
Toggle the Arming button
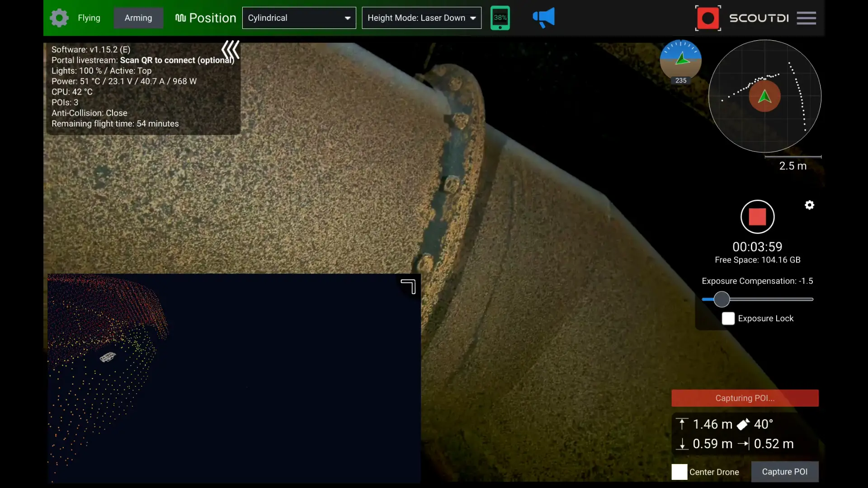tap(138, 18)
